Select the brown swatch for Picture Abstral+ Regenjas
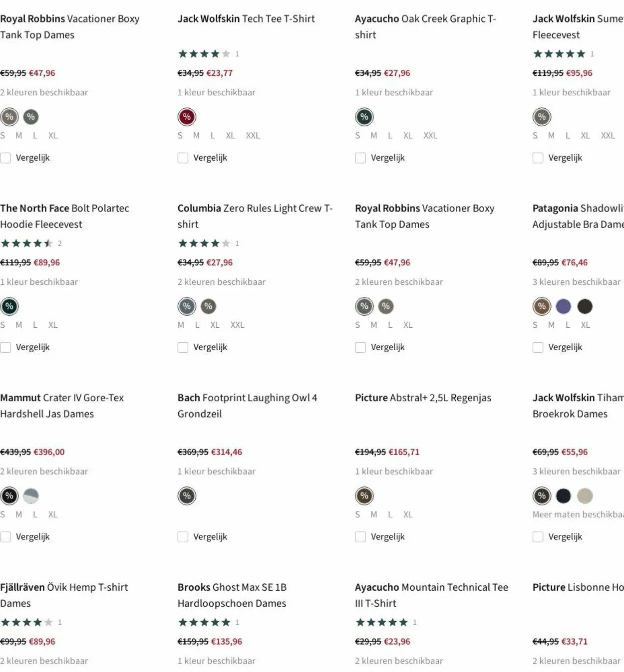 [364, 496]
